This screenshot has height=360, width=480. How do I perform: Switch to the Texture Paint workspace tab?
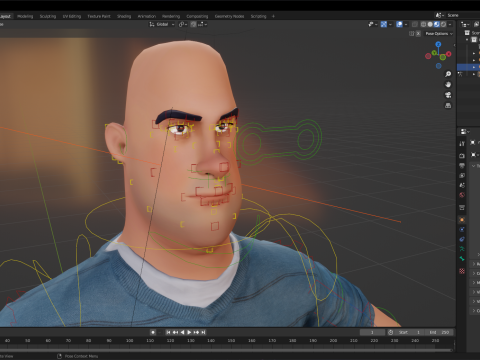click(x=99, y=16)
